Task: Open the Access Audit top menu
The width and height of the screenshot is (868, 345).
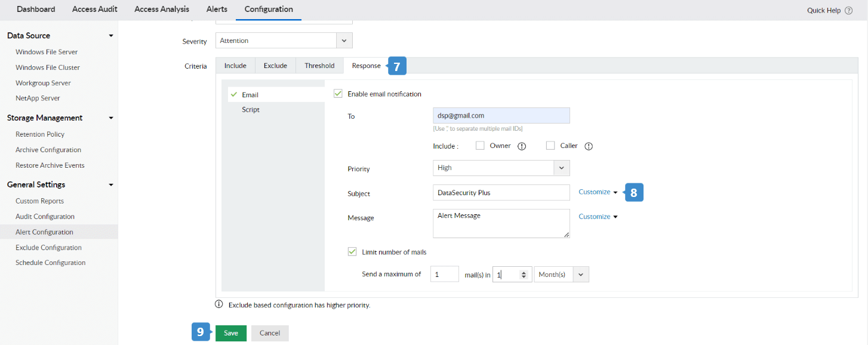Action: [95, 9]
